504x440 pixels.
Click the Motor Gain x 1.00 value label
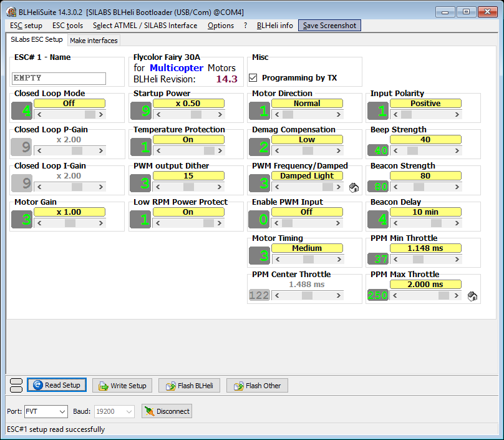[69, 212]
